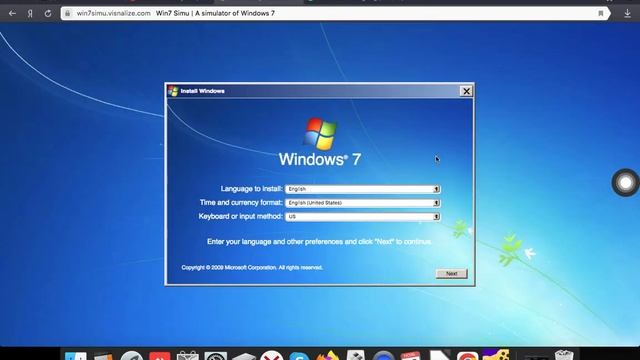The image size is (640, 360).
Task: Click the floating round assistant button
Action: [x=625, y=183]
